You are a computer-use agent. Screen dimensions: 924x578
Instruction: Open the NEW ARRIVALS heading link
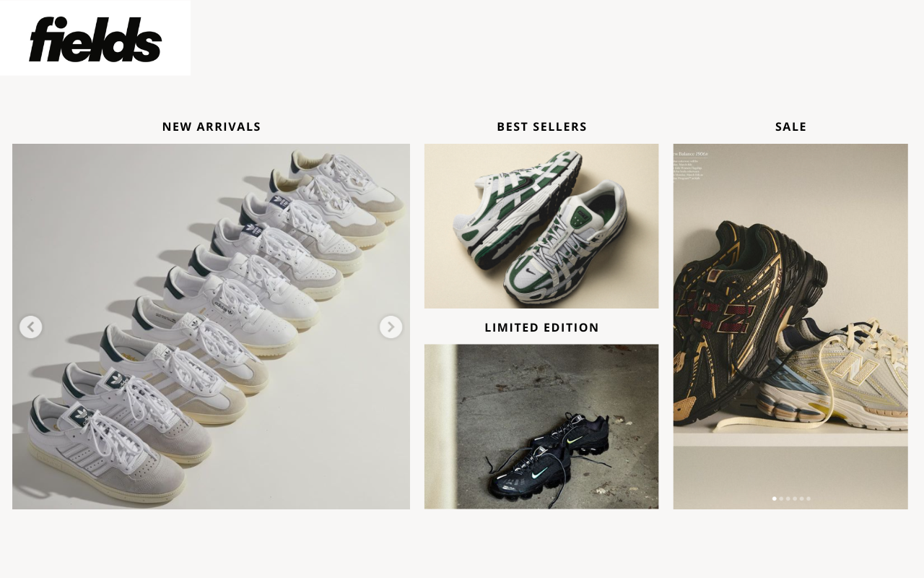click(x=212, y=126)
